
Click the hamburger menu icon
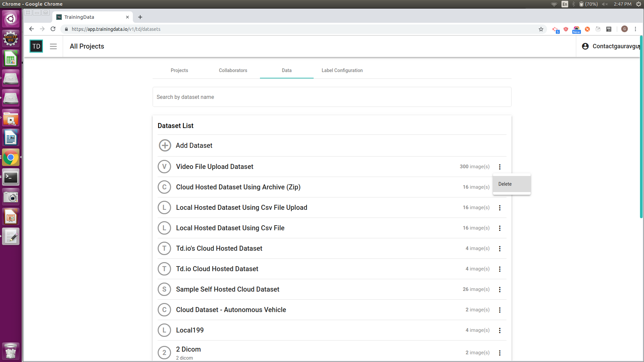53,46
